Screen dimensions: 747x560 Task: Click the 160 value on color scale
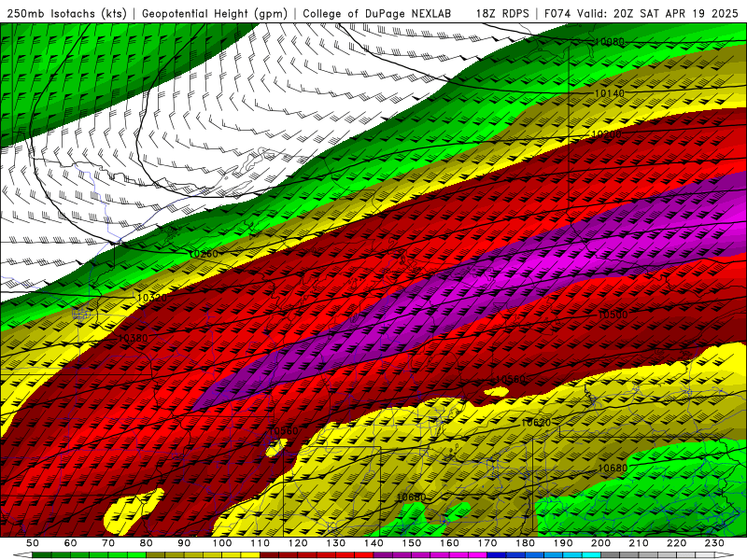coord(449,543)
